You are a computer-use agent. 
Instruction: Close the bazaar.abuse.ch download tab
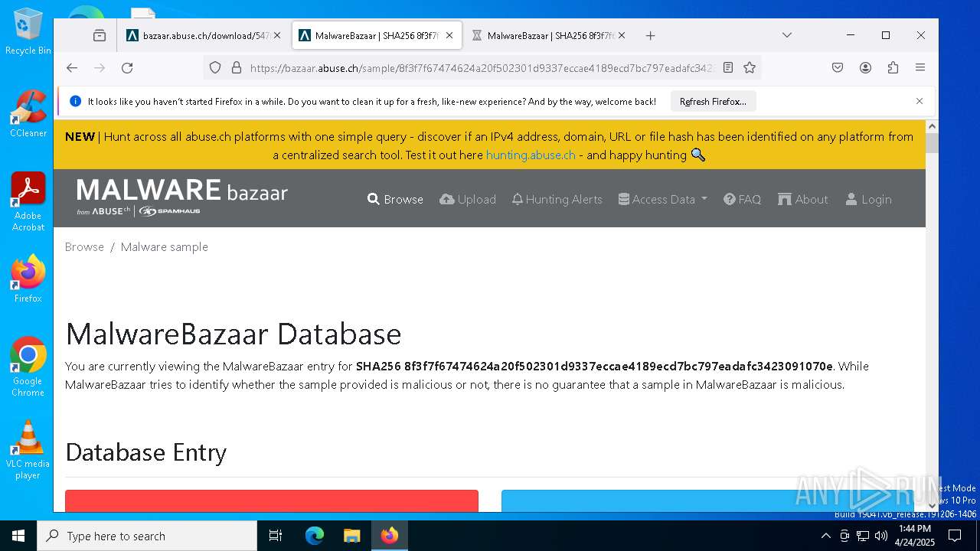(x=276, y=35)
